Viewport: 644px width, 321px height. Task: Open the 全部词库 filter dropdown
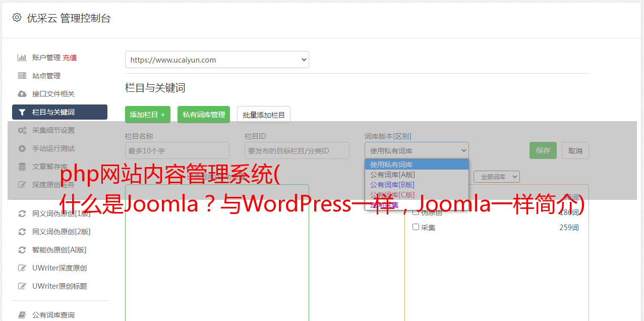point(496,177)
